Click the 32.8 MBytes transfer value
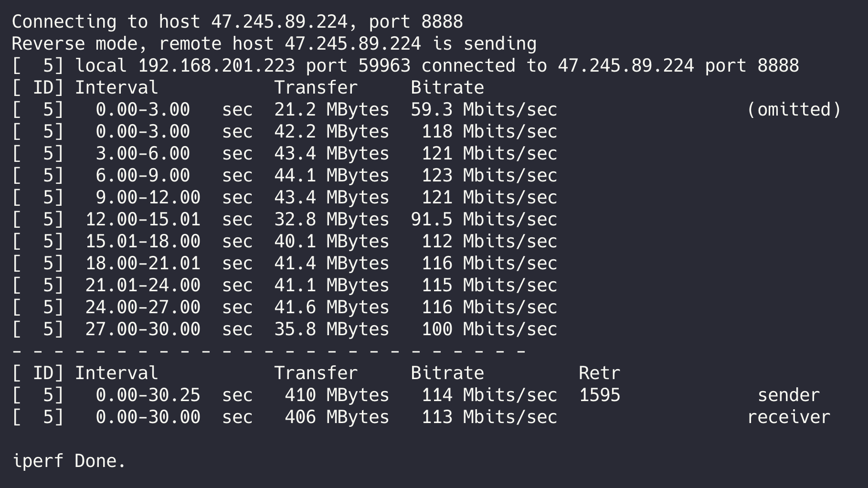 click(331, 220)
